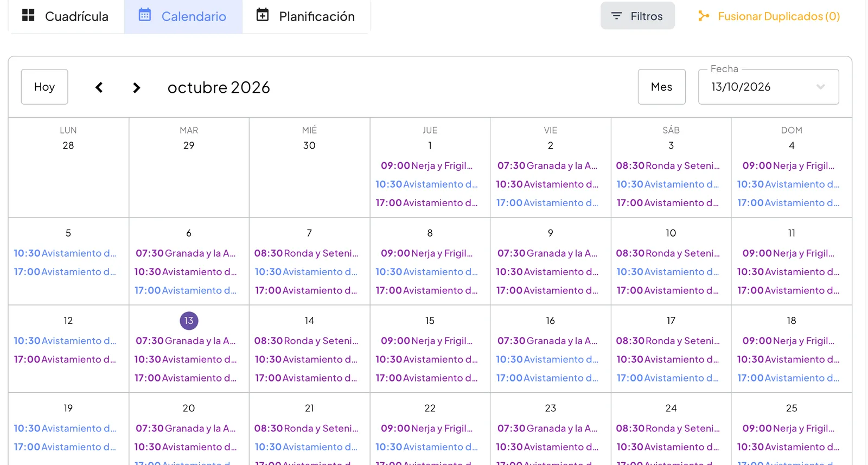The image size is (868, 465).
Task: Expand the Fecha date dropdown arrow
Action: (x=821, y=87)
